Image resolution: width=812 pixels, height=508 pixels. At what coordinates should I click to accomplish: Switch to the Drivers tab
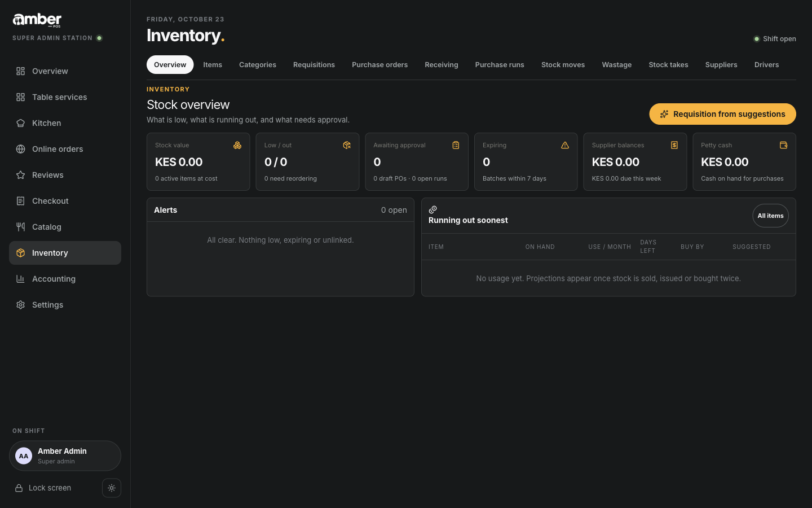click(767, 65)
